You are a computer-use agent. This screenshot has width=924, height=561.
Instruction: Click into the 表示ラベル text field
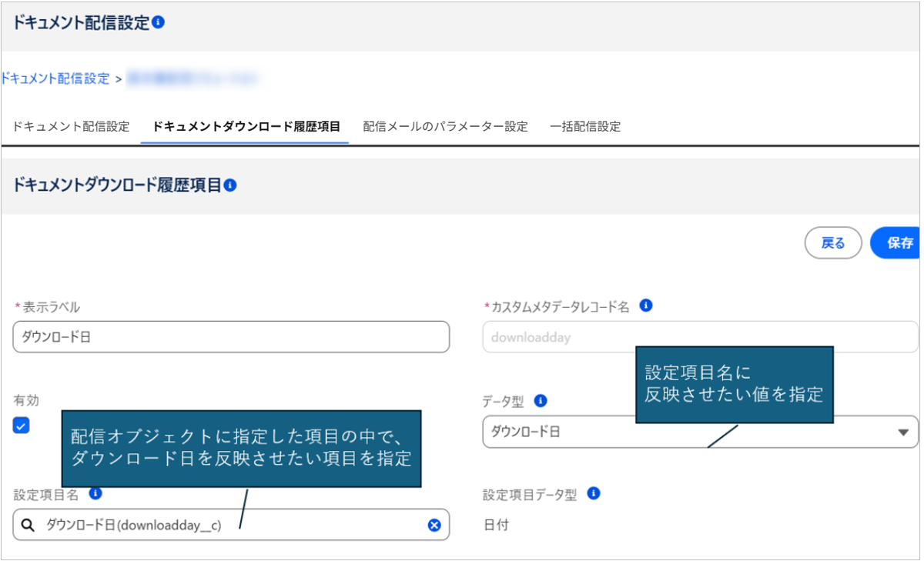[x=231, y=337]
